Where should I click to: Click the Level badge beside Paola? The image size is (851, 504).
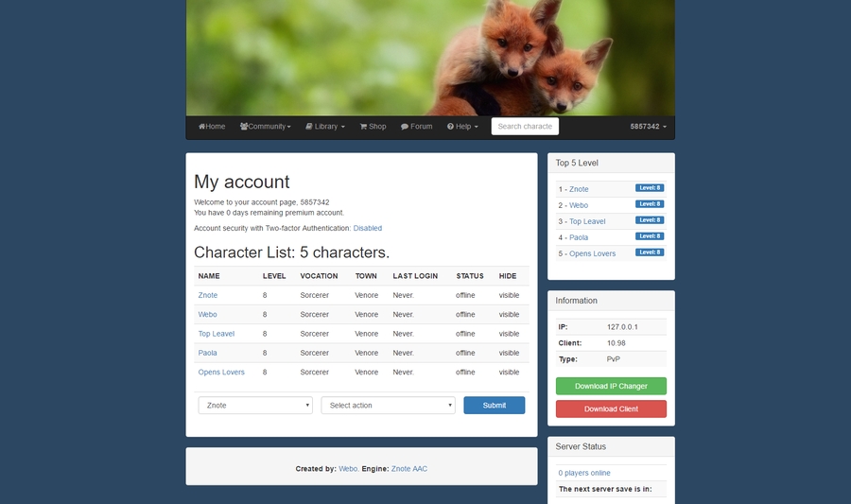650,236
